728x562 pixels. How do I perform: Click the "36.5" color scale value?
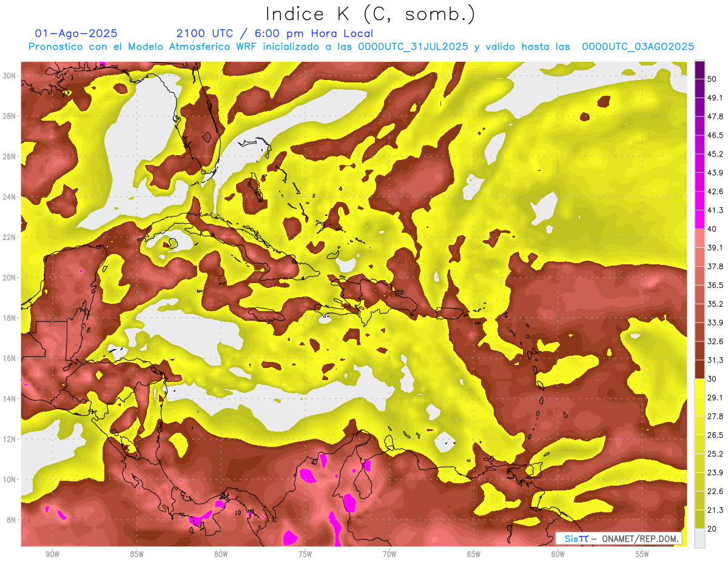[715, 285]
